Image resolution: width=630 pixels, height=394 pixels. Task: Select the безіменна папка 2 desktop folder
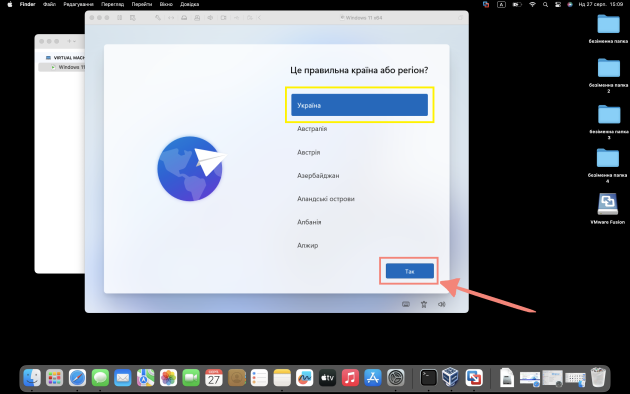[608, 67]
